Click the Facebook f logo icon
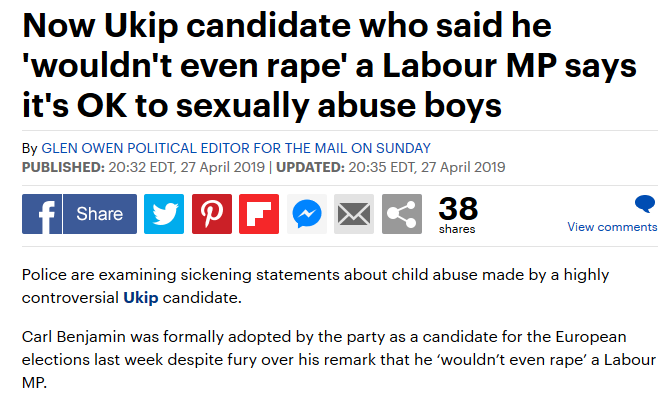 pyautogui.click(x=41, y=214)
